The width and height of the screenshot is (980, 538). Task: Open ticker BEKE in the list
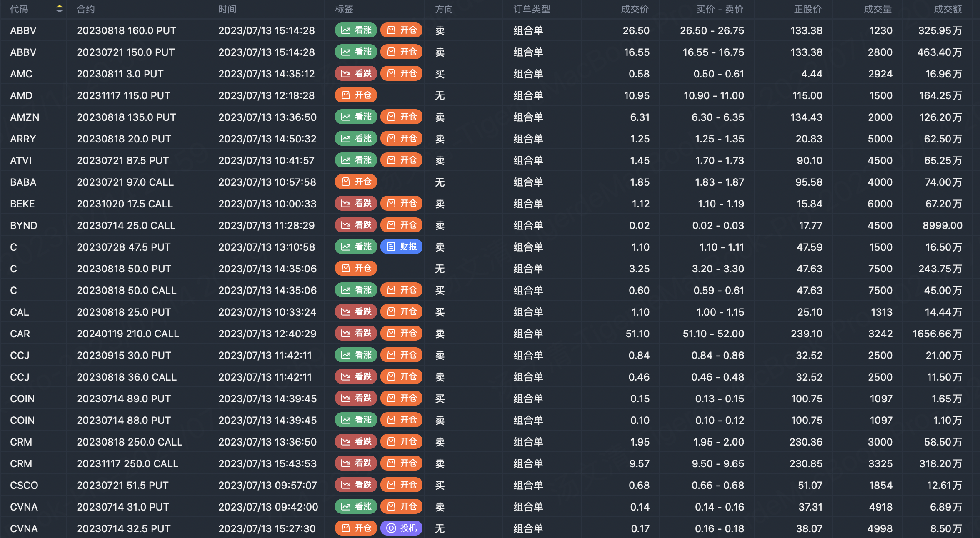(22, 204)
